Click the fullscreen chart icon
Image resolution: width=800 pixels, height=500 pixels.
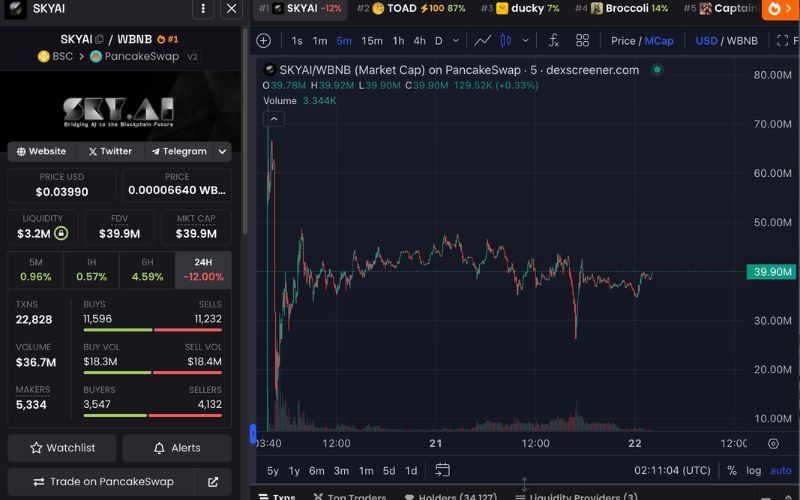(782, 41)
